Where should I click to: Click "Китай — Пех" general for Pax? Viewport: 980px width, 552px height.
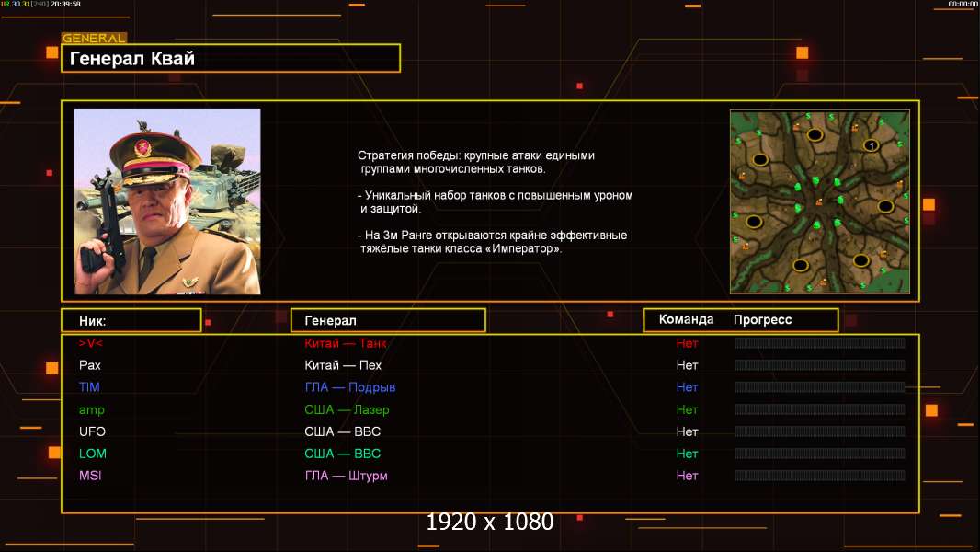[343, 365]
